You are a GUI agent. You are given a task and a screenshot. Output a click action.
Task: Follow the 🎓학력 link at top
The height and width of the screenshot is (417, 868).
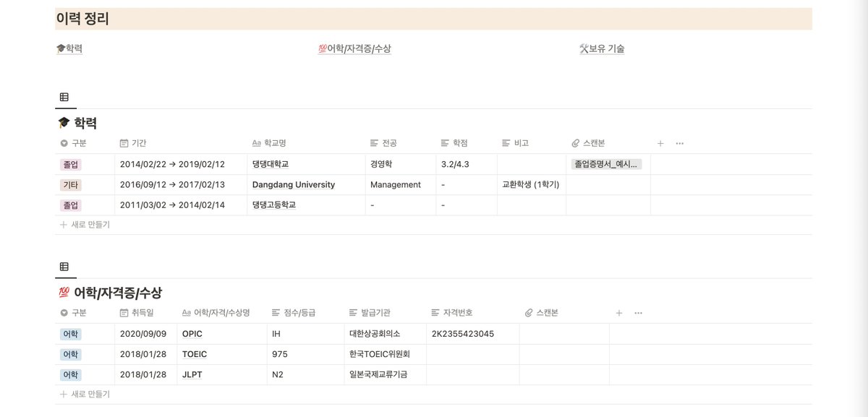tap(69, 48)
